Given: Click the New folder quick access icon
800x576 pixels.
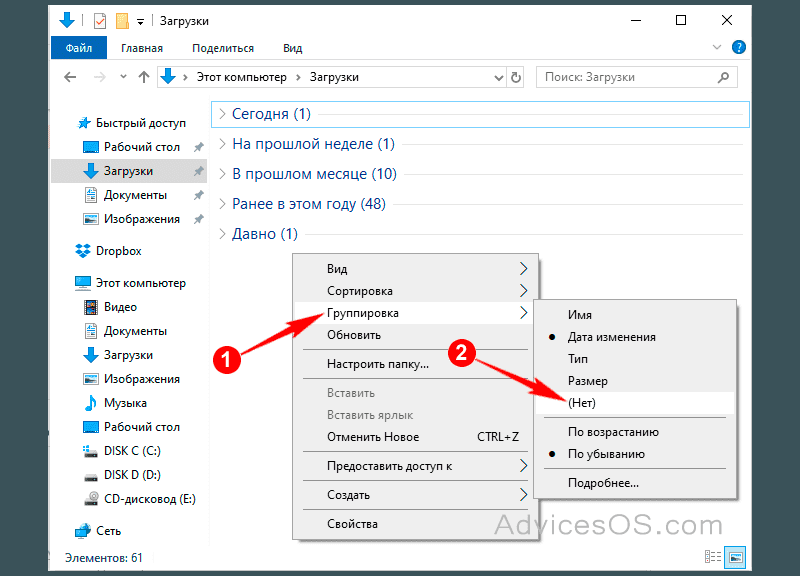Looking at the screenshot, I should coord(122,21).
